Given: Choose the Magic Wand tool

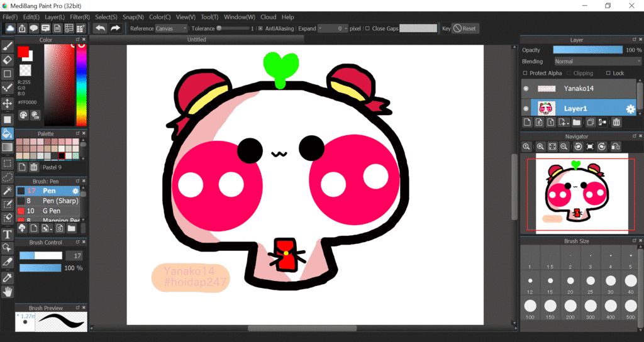Looking at the screenshot, I should tap(8, 190).
